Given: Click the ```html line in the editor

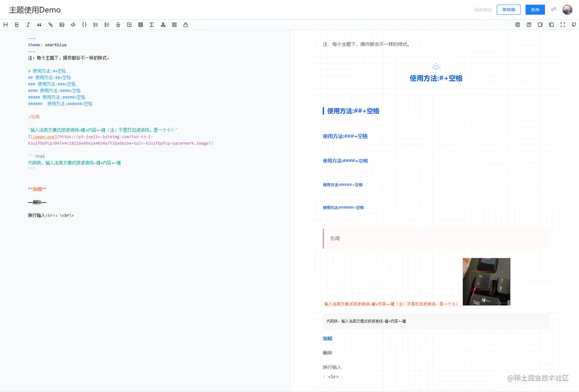Looking at the screenshot, I should tap(36, 156).
